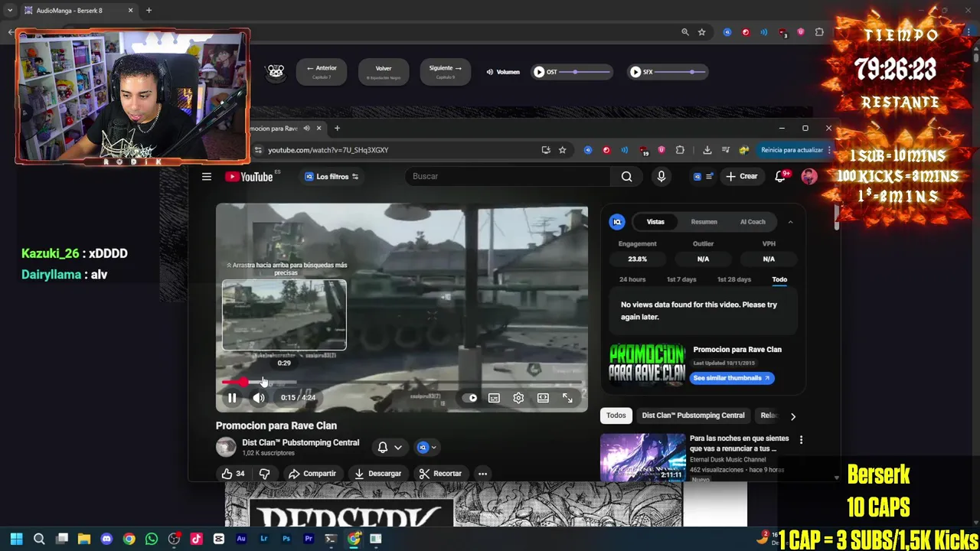
Task: Play the OST track in AudioManga
Action: point(539,72)
